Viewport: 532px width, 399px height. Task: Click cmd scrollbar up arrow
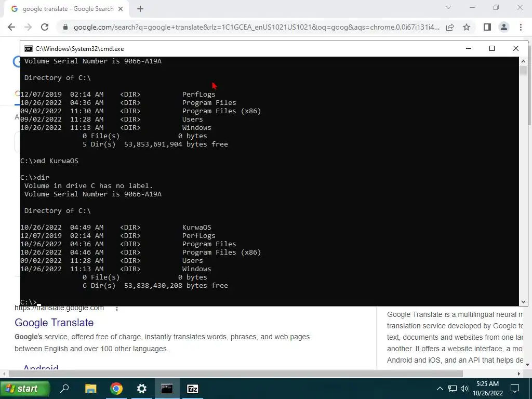pos(523,61)
